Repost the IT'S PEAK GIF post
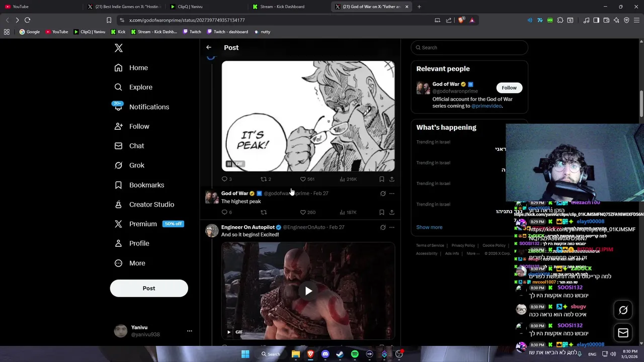 pyautogui.click(x=266, y=179)
